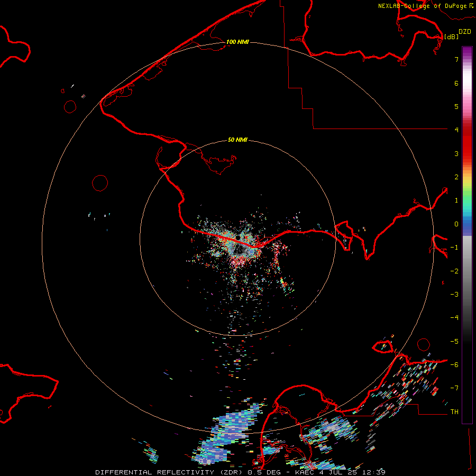476x476 pixels.
Task: Select the "DZD" product label
Action: (x=465, y=32)
